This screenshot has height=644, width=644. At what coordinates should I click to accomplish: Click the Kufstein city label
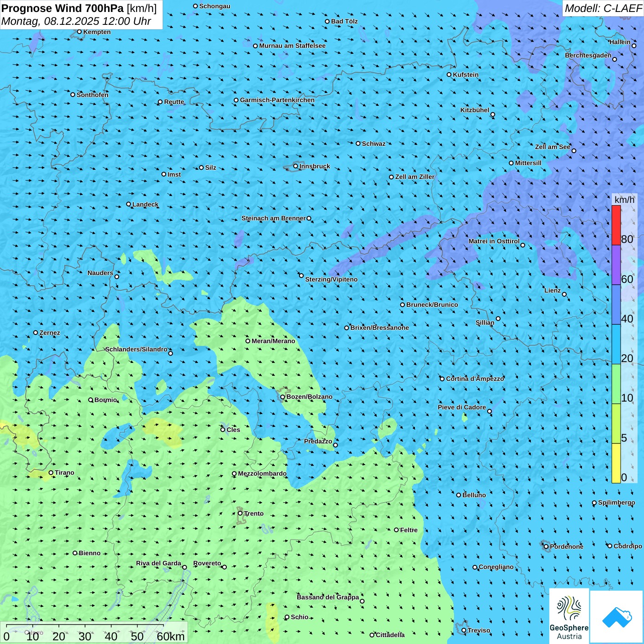coord(466,75)
